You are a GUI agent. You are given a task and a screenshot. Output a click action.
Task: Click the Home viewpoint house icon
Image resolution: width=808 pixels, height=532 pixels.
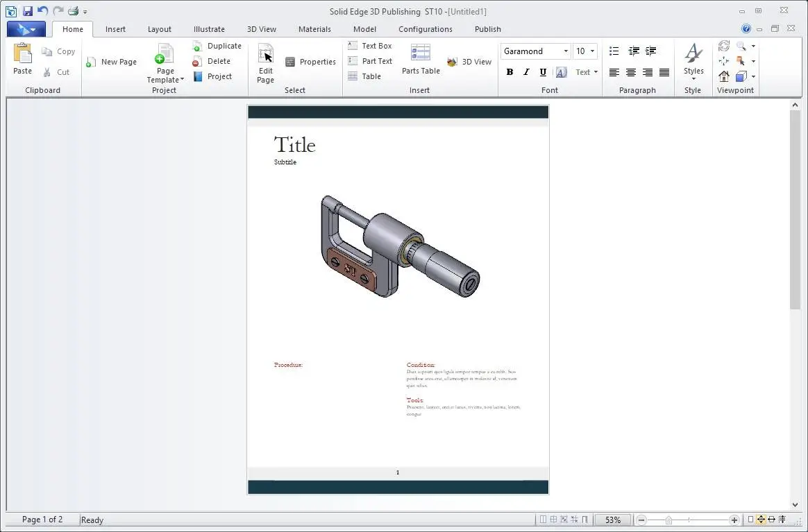coord(723,76)
